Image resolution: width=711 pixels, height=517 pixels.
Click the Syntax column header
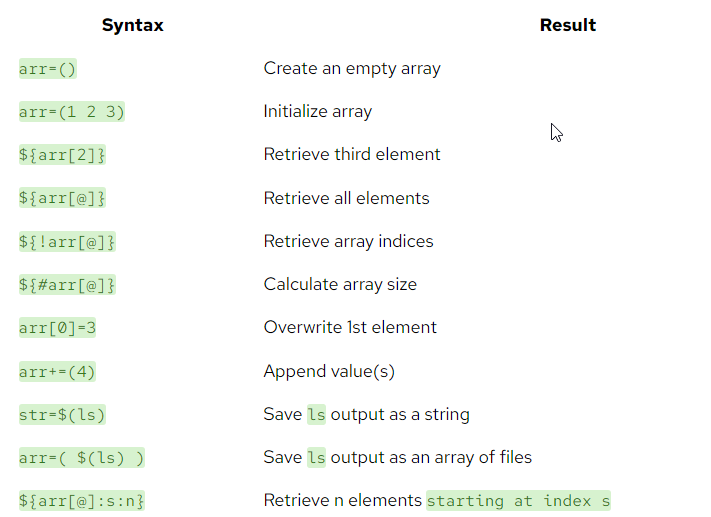click(x=132, y=25)
